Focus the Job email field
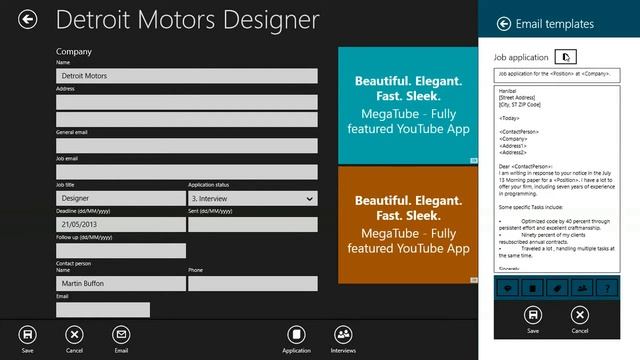Viewport: 640px width, 360px height. pyautogui.click(x=187, y=172)
